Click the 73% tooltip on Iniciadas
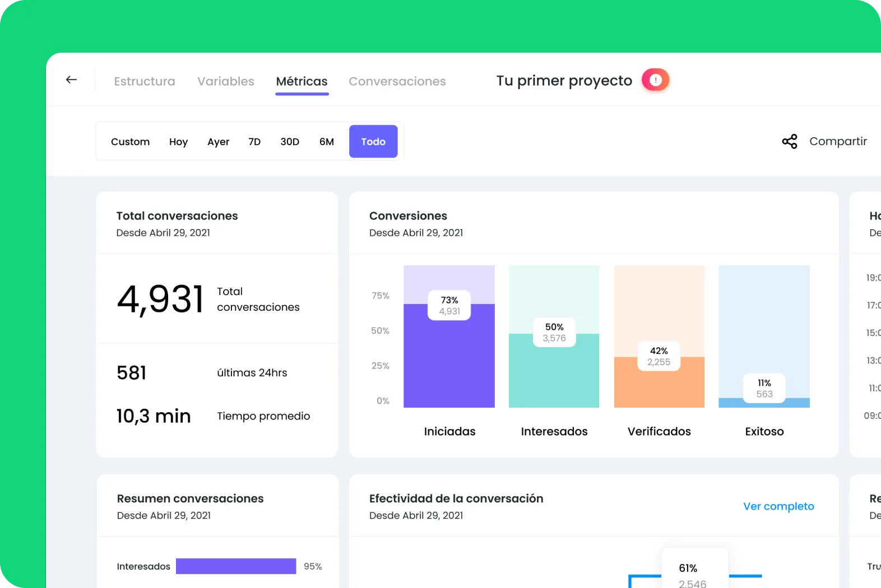881x588 pixels. coord(449,305)
